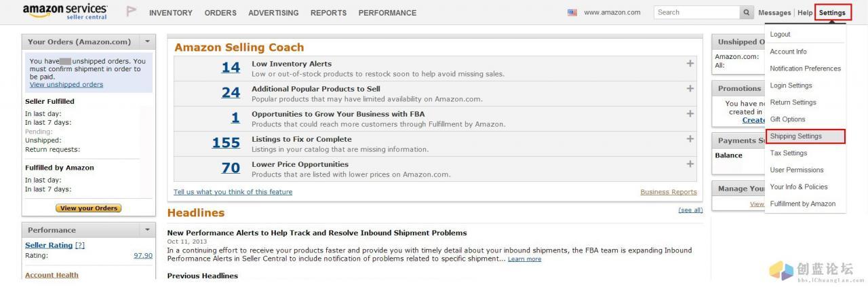Screen dimensions: 868x287
Task: Open the Your Orders panel dropdown arrow
Action: [x=148, y=41]
